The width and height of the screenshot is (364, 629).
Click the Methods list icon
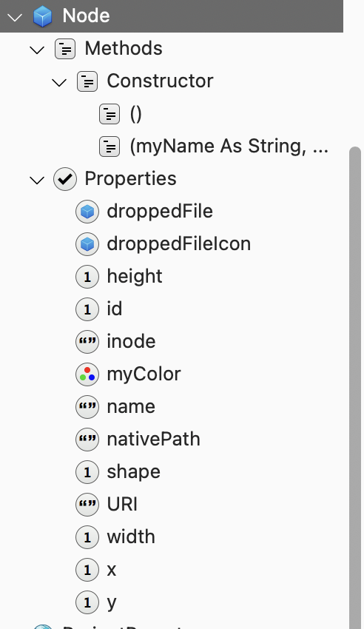tap(65, 49)
